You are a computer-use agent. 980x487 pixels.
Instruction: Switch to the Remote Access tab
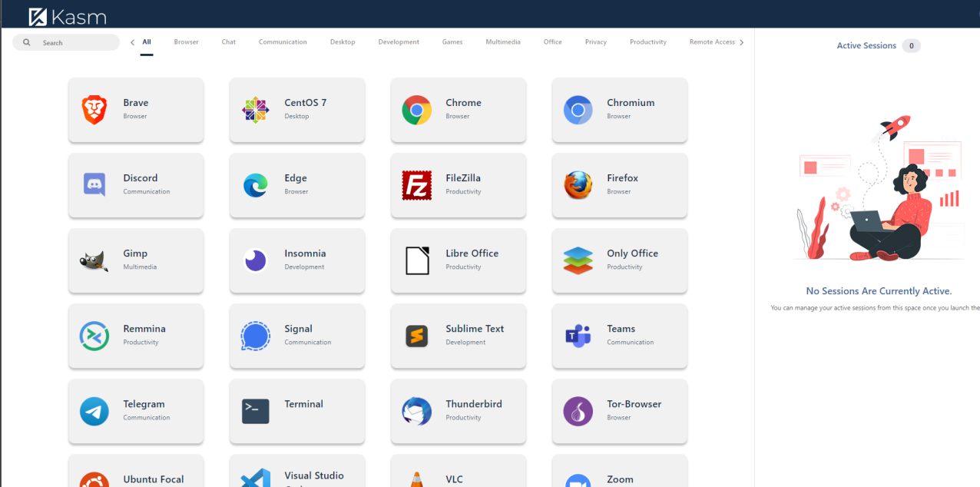pyautogui.click(x=712, y=42)
